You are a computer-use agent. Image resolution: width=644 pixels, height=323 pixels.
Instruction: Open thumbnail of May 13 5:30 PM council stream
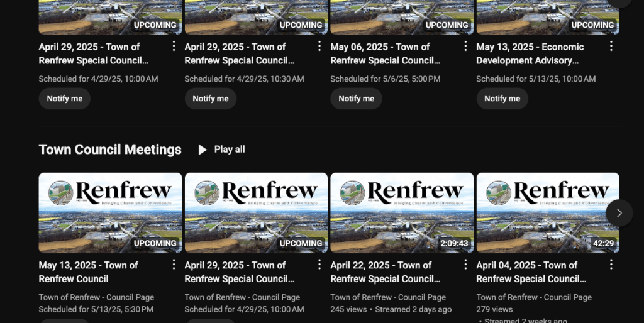110,213
